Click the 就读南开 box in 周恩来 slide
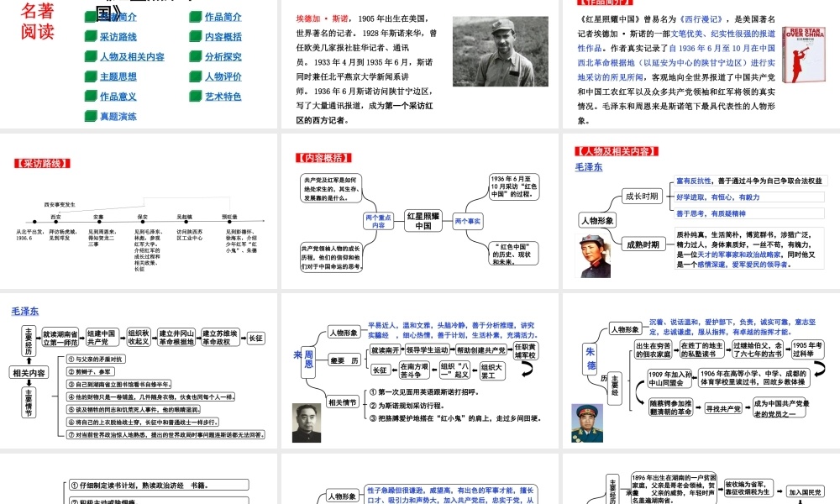Image resolution: width=840 pixels, height=504 pixels. 386,349
